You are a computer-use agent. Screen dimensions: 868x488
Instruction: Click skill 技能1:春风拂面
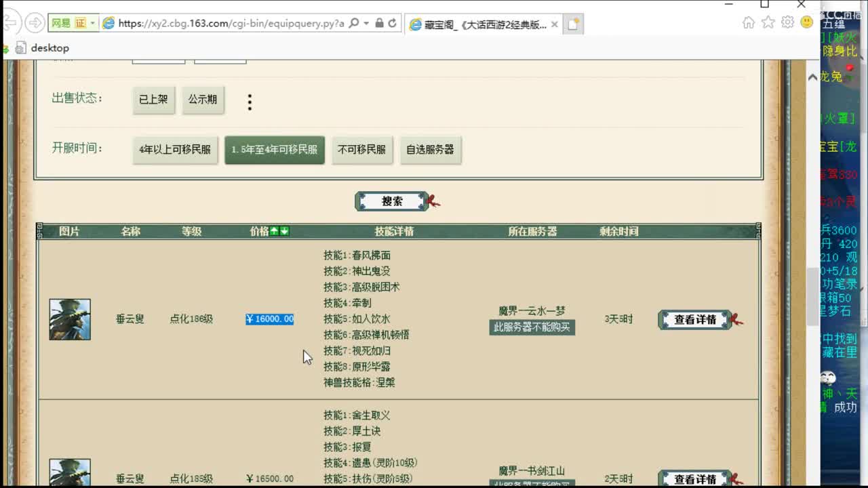(x=357, y=256)
